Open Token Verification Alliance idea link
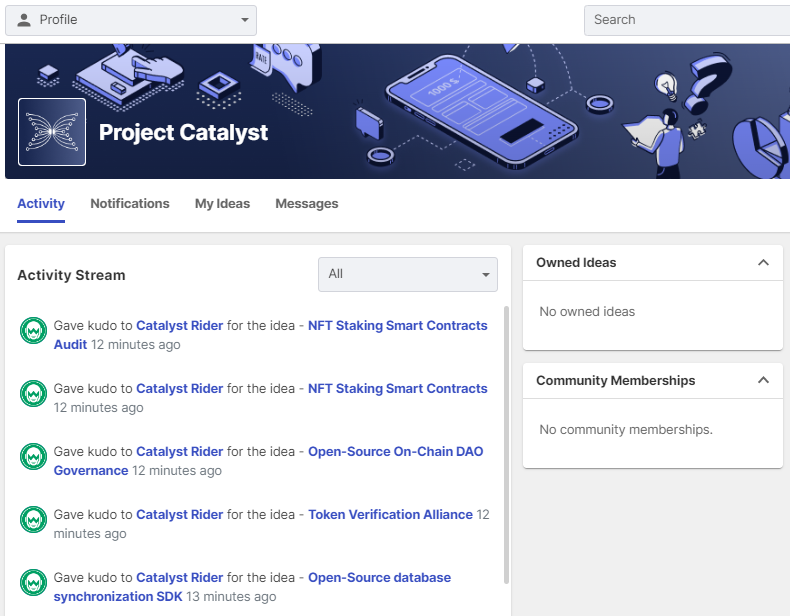The width and height of the screenshot is (790, 616). point(390,515)
